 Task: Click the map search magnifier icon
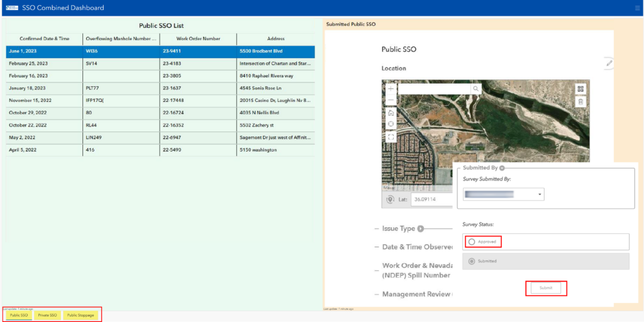[x=475, y=89]
